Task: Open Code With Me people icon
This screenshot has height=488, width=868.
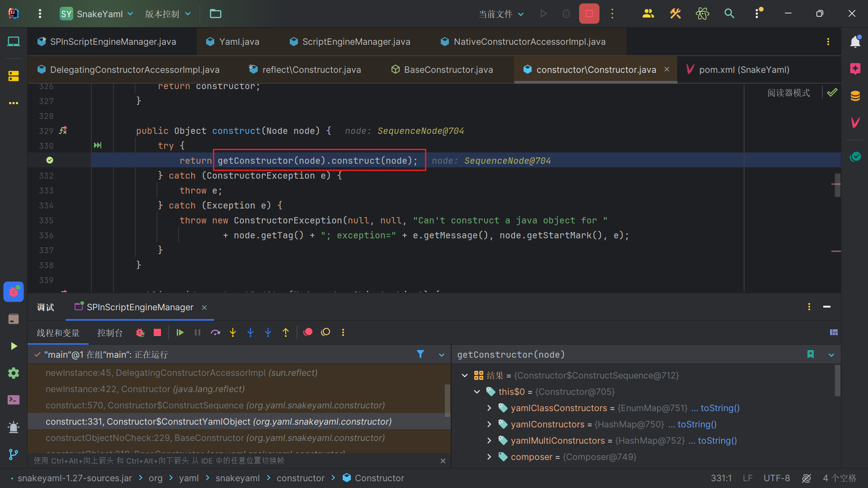Action: pos(648,14)
